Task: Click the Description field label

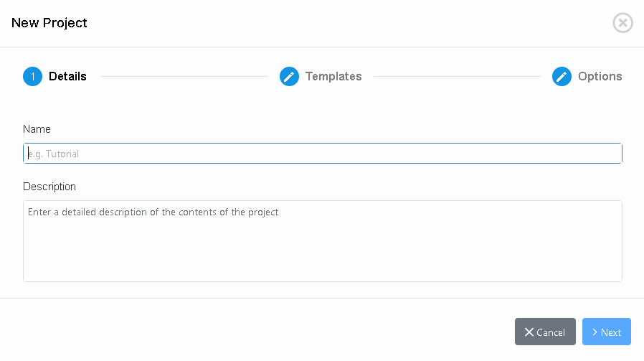Action: coord(49,187)
